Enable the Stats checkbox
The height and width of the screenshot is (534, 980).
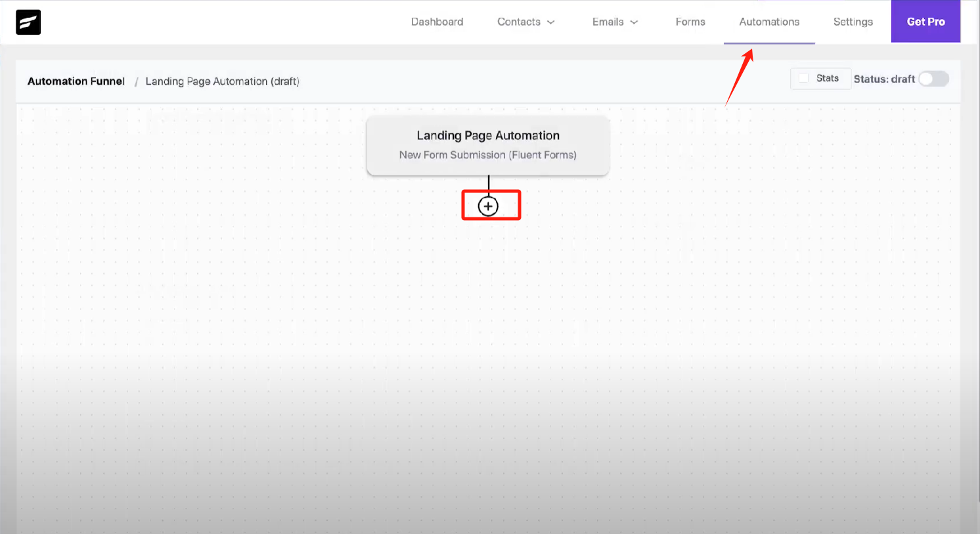(803, 78)
